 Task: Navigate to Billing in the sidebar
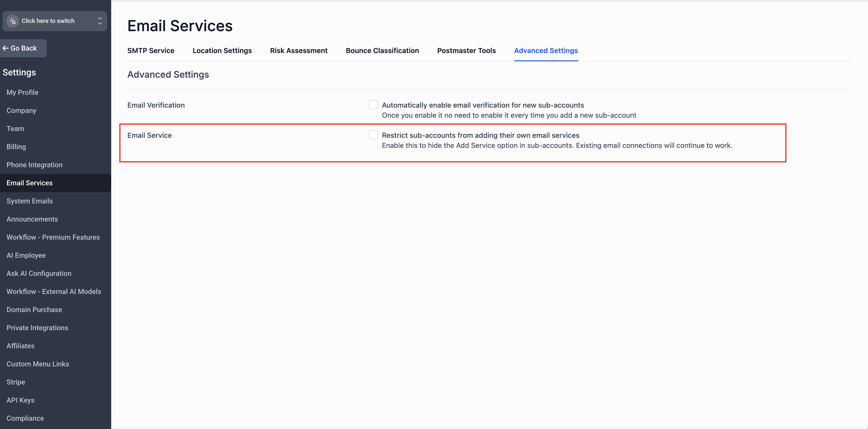pos(16,147)
